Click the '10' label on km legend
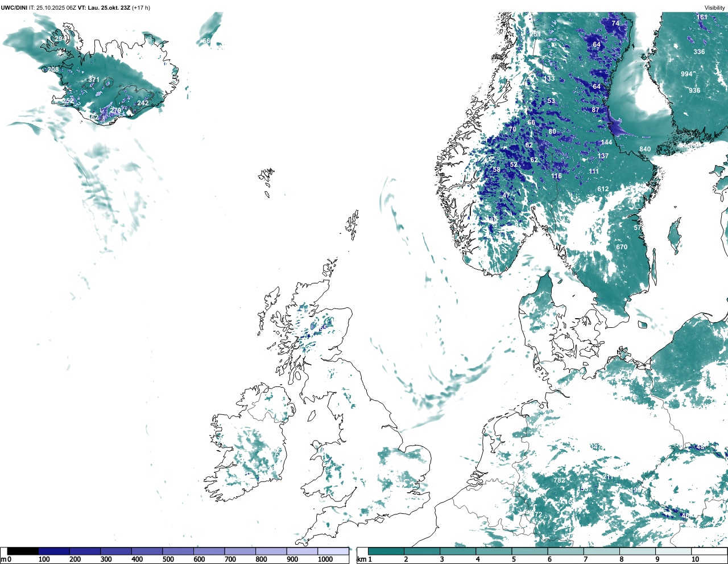Image resolution: width=728 pixels, height=564 pixels. [x=695, y=559]
